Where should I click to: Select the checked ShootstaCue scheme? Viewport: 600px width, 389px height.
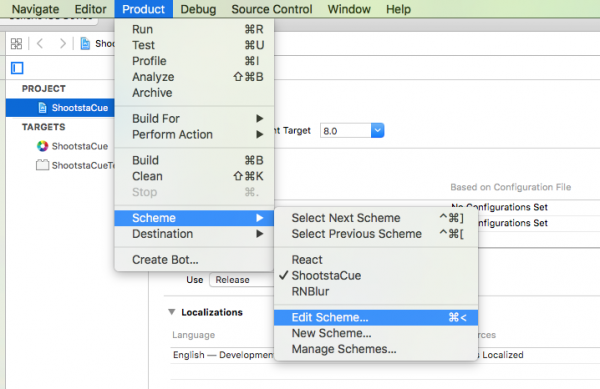(376, 276)
